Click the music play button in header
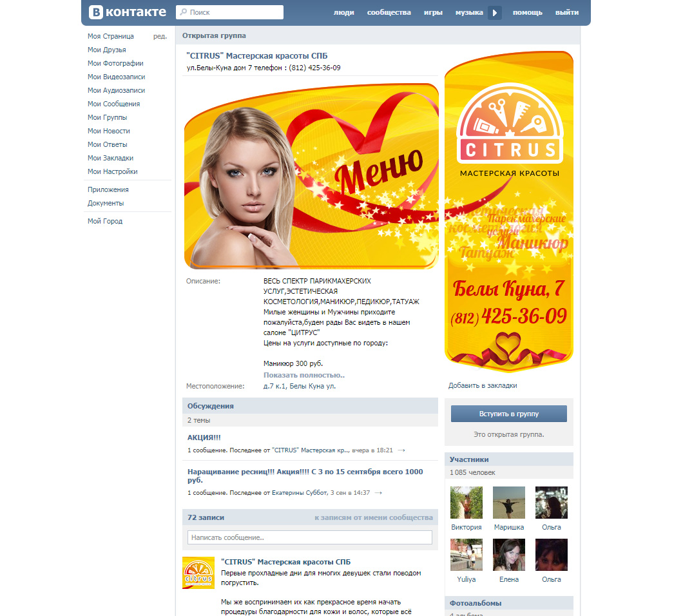The height and width of the screenshot is (616, 683). (x=494, y=13)
